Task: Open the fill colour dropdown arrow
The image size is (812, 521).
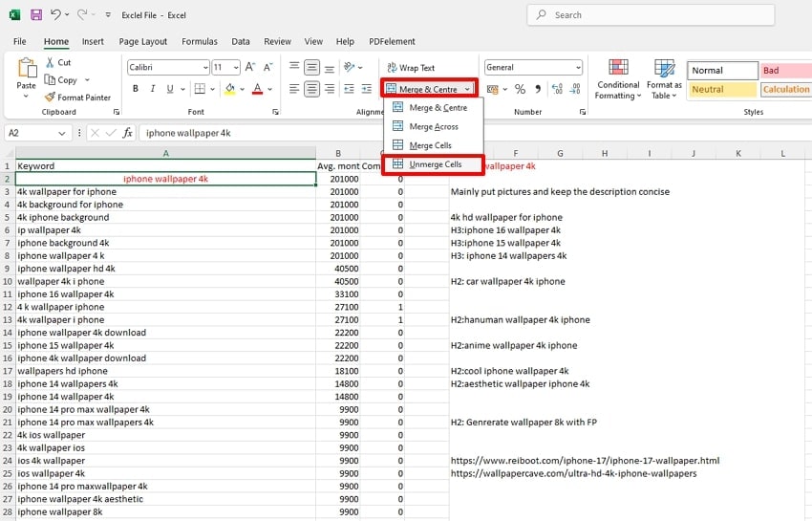Action: [242, 89]
